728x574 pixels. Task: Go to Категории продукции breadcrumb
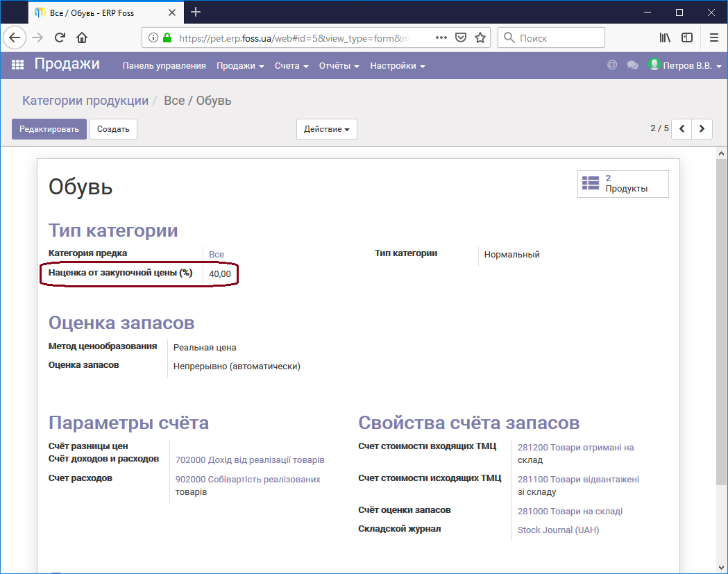tap(85, 101)
